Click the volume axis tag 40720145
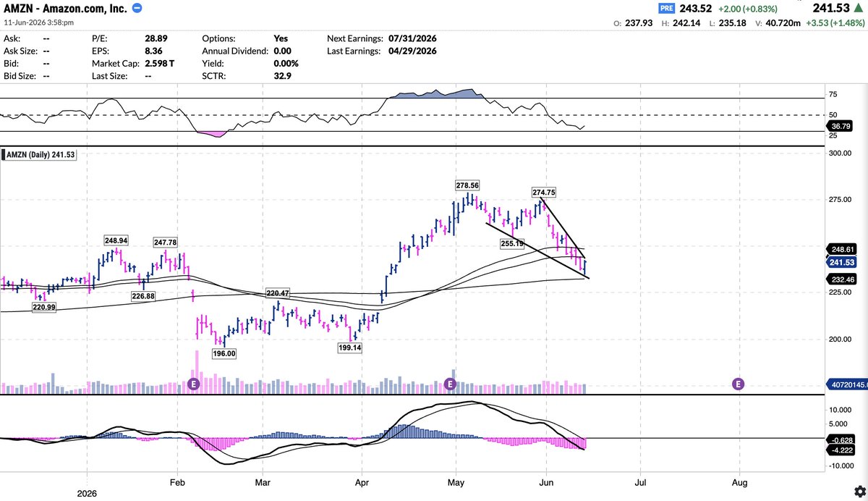868x501 pixels. tap(847, 386)
